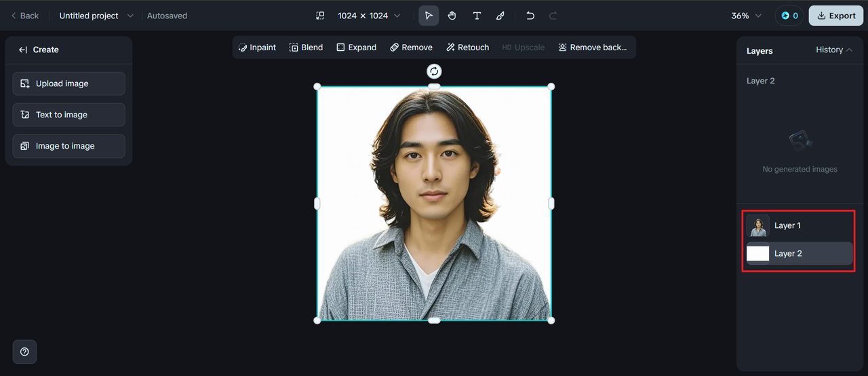Open the credits counter showing 0
Screen dimensions: 868x376
click(789, 16)
